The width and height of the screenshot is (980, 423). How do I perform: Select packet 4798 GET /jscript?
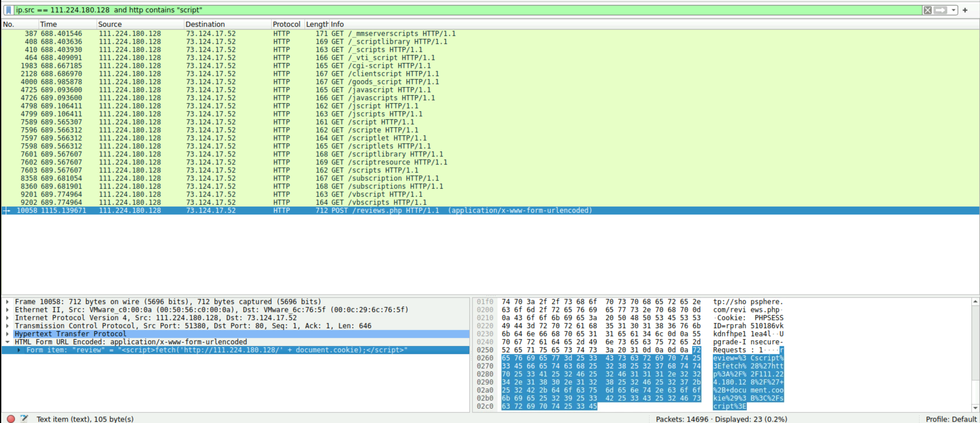[490, 106]
